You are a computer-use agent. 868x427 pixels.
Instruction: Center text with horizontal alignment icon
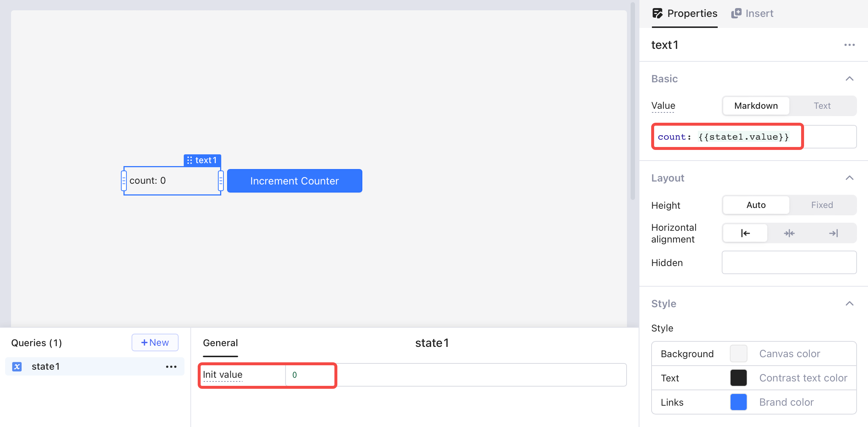point(789,233)
